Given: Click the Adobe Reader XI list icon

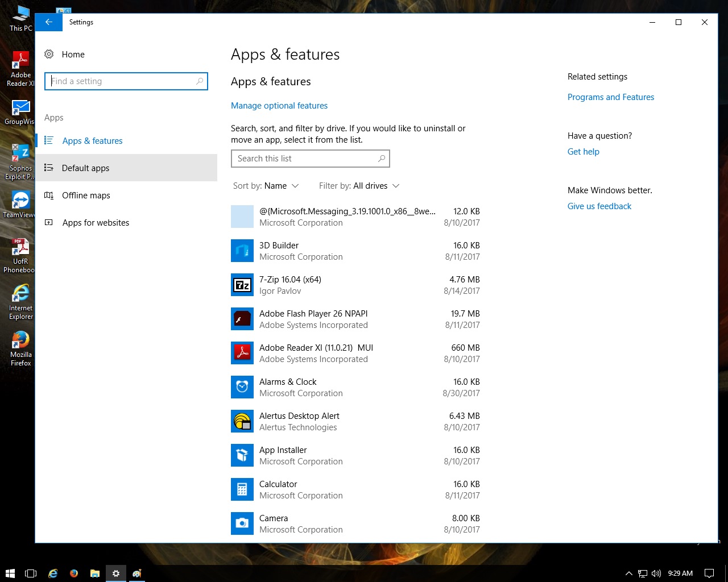Looking at the screenshot, I should [242, 353].
